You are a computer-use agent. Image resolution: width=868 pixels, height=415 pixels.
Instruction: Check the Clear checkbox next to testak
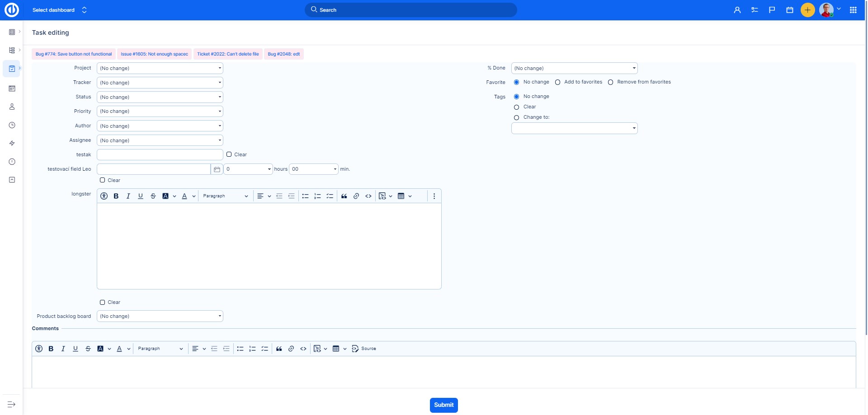229,154
